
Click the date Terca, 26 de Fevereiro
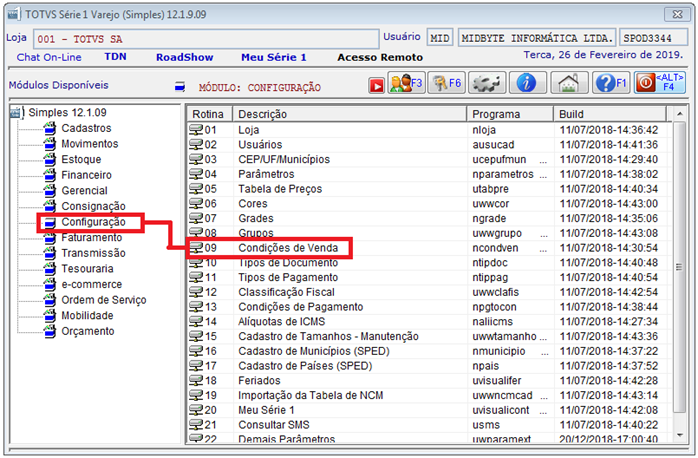603,55
